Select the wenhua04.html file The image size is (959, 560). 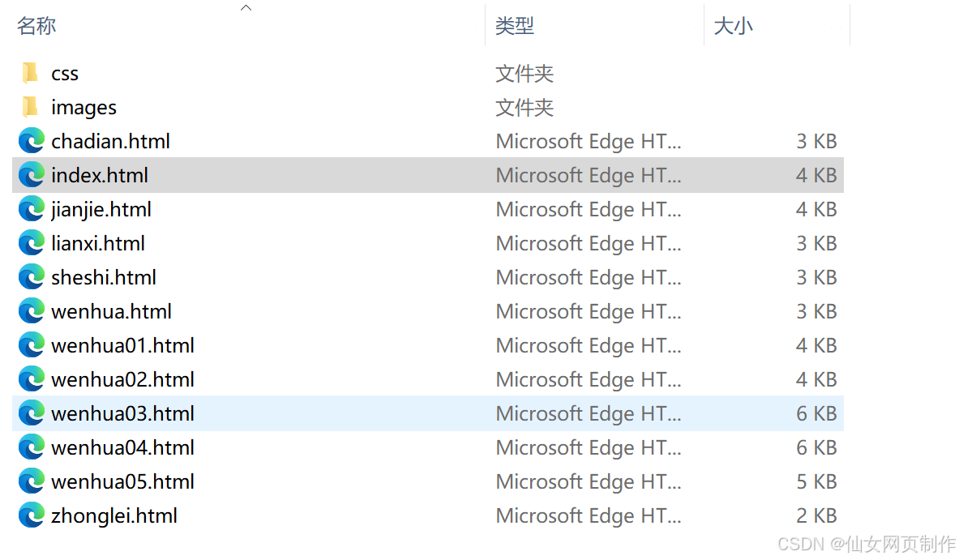click(x=122, y=447)
